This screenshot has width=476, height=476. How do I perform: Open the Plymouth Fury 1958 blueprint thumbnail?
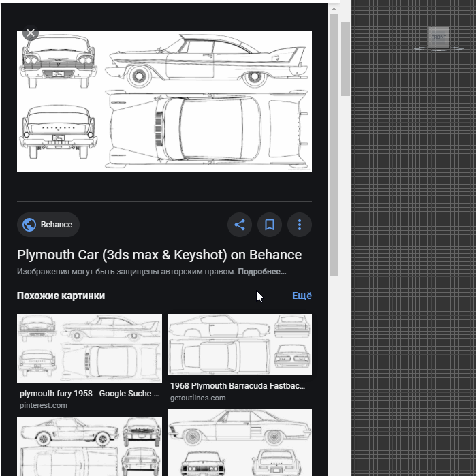pos(89,348)
